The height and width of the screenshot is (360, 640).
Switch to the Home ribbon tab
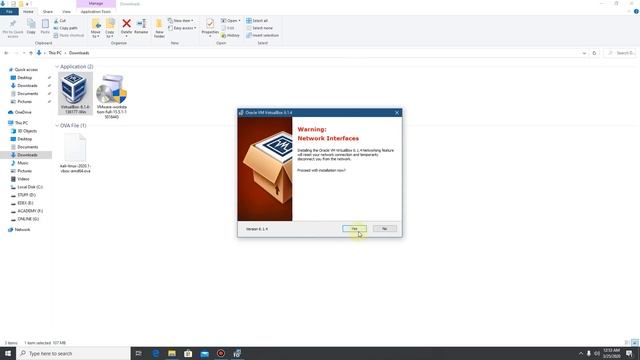28,11
